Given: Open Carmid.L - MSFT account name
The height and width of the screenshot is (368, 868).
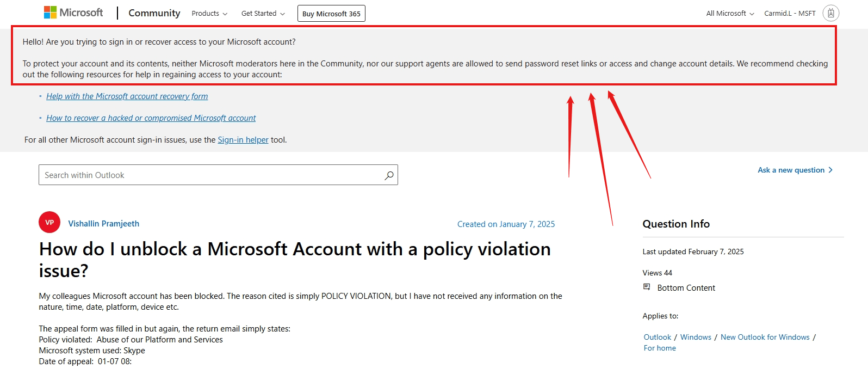Looking at the screenshot, I should pos(790,14).
